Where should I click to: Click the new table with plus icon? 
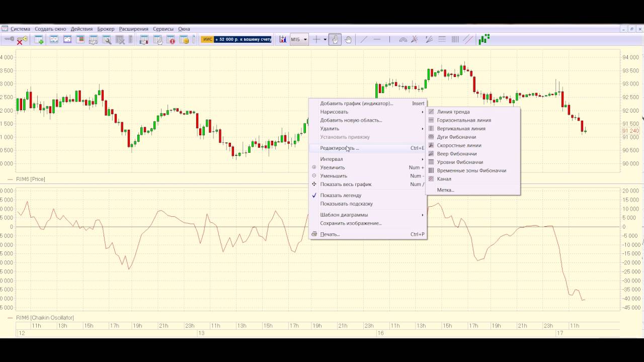39,40
